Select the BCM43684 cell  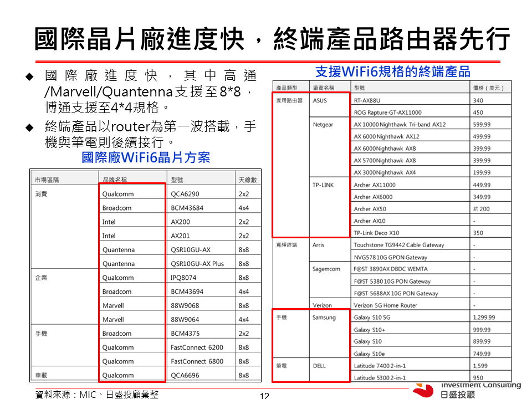187,208
